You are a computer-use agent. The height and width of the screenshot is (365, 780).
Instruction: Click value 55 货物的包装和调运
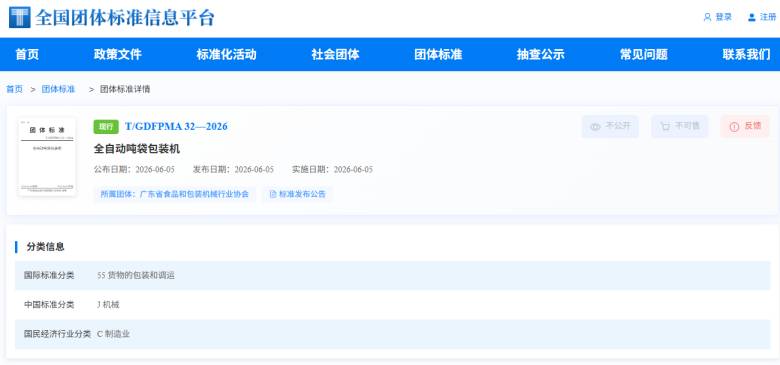[136, 275]
